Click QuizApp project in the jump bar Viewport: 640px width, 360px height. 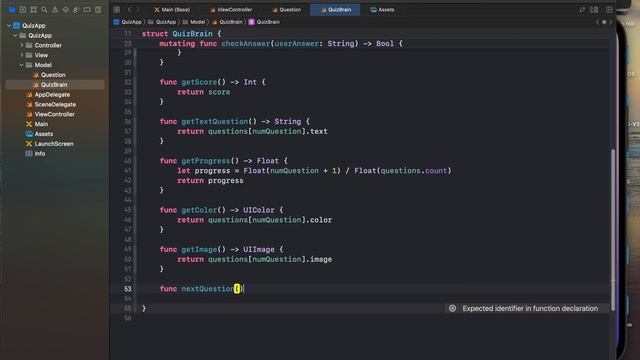128,22
